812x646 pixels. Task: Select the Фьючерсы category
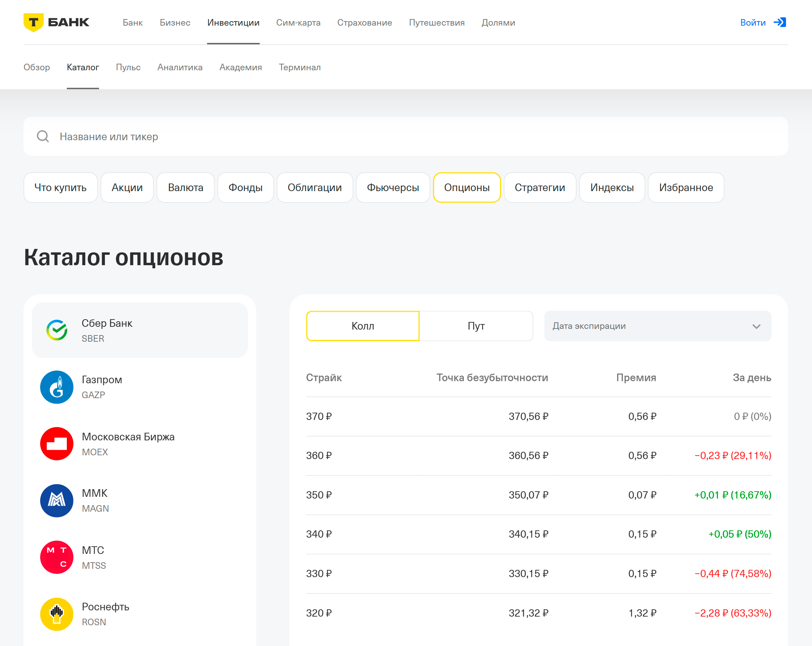pyautogui.click(x=393, y=188)
